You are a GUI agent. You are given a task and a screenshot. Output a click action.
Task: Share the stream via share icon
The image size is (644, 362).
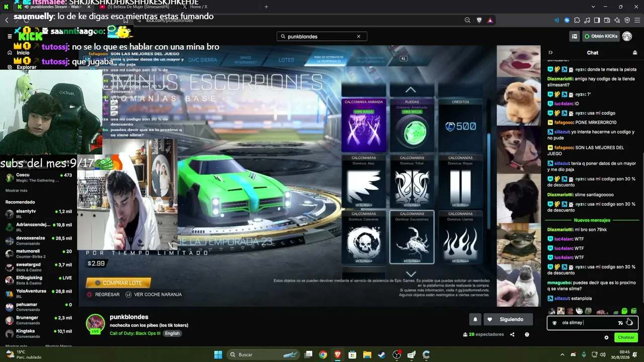tap(512, 334)
